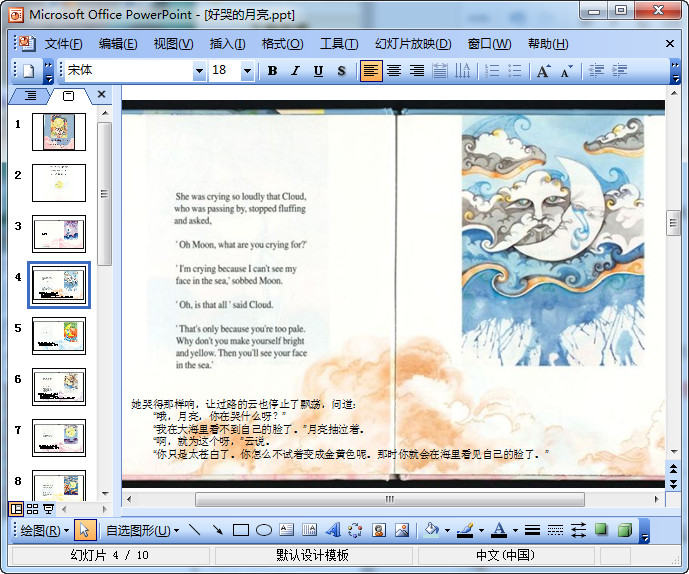The image size is (689, 574).
Task: Close the slides pane
Action: pos(102,94)
